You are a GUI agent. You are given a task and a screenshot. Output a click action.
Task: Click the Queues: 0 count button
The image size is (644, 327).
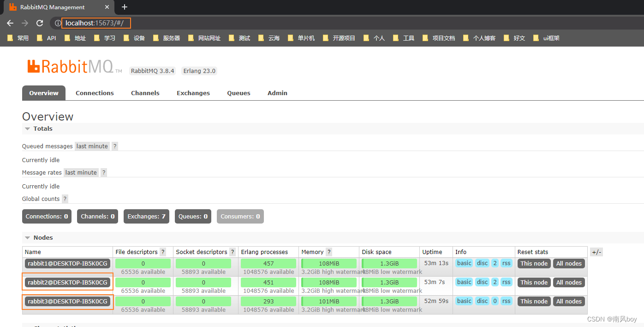click(193, 216)
